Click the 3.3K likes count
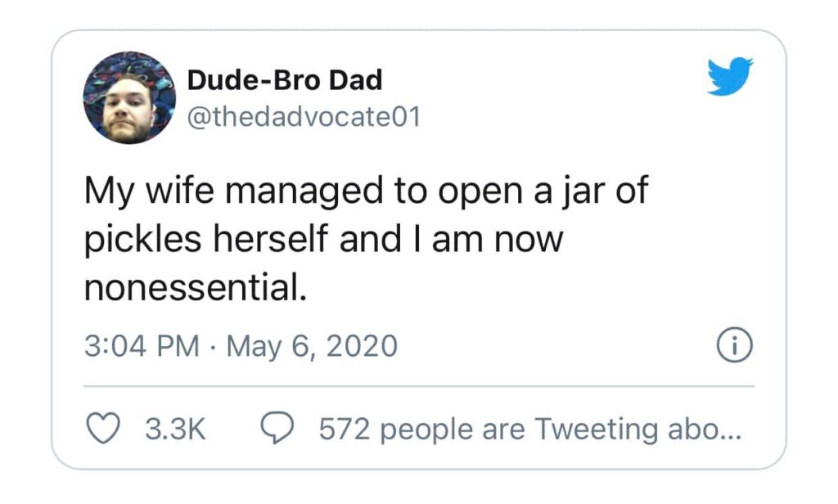 tap(174, 429)
